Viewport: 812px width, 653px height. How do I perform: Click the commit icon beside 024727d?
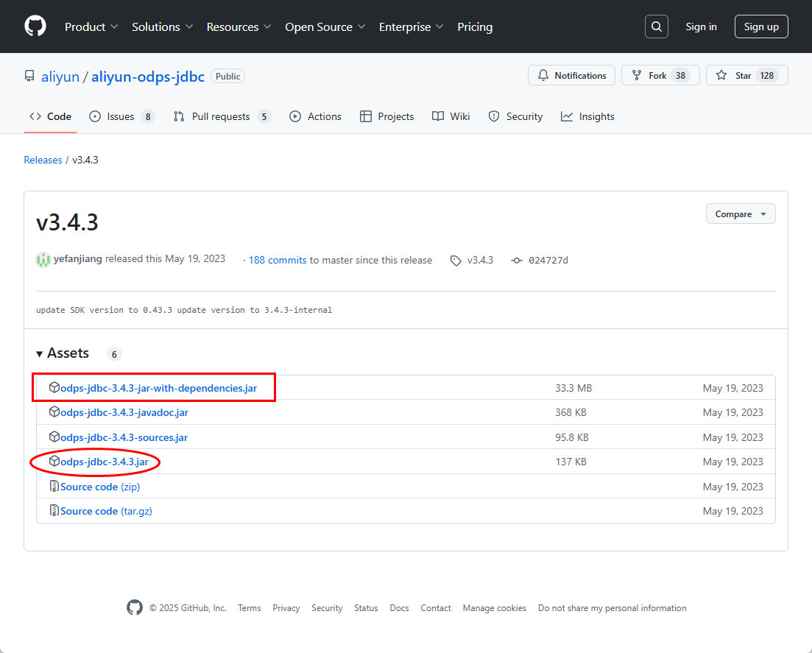point(516,261)
